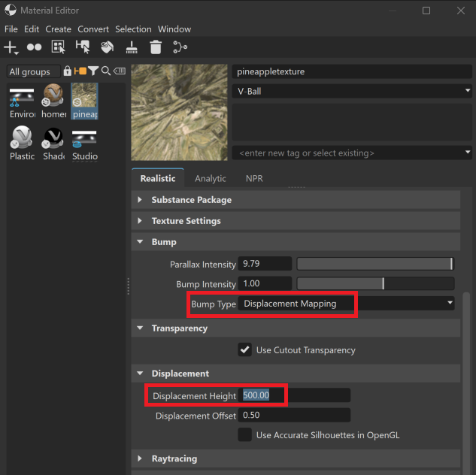
Task: Collapse the Bump section
Action: 296,242
